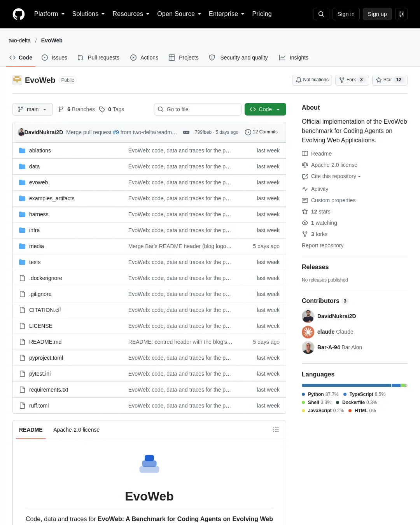Open the TypeScript 8.5% language link
Screen dimensions: 420x525
click(x=364, y=394)
